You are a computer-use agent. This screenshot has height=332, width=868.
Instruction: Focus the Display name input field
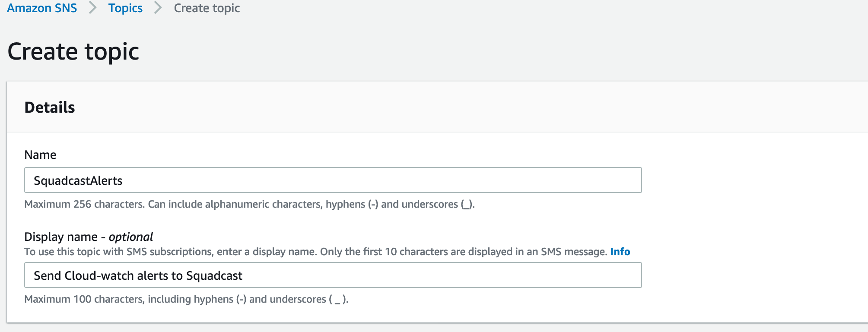click(333, 275)
